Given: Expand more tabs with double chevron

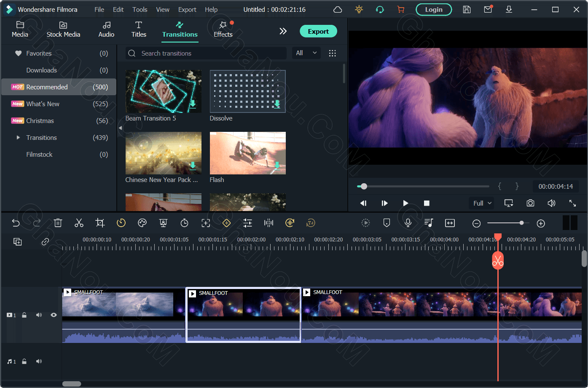Looking at the screenshot, I should [283, 31].
